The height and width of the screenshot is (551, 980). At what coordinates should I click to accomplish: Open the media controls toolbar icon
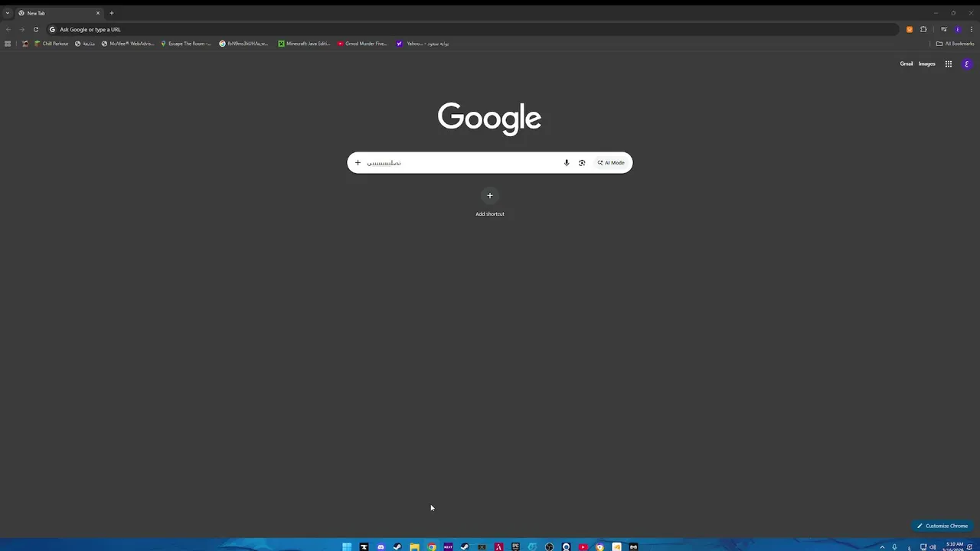pos(944,29)
